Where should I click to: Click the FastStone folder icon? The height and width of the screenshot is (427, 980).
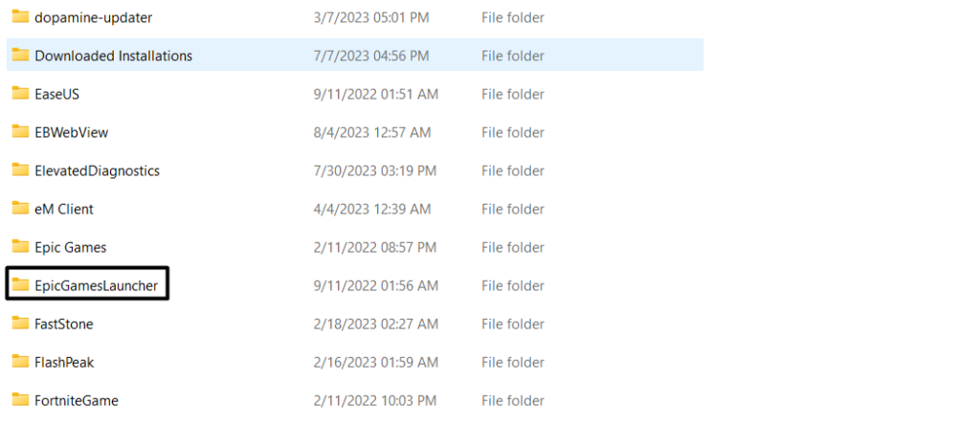[20, 324]
